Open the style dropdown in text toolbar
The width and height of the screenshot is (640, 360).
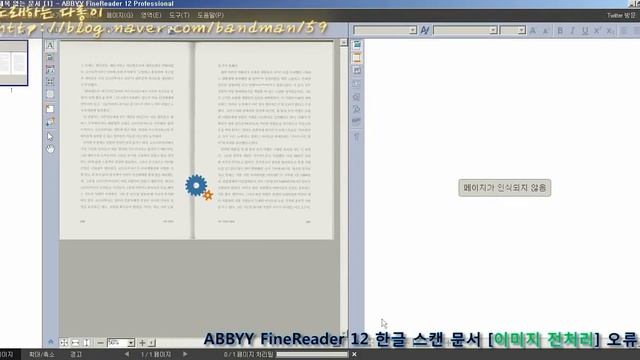pos(413,30)
